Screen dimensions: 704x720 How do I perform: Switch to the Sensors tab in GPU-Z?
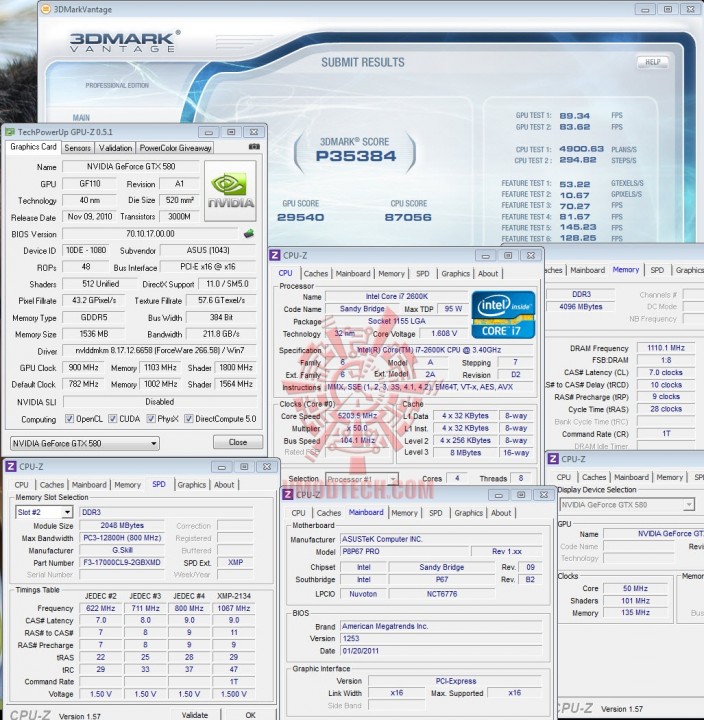pyautogui.click(x=77, y=148)
